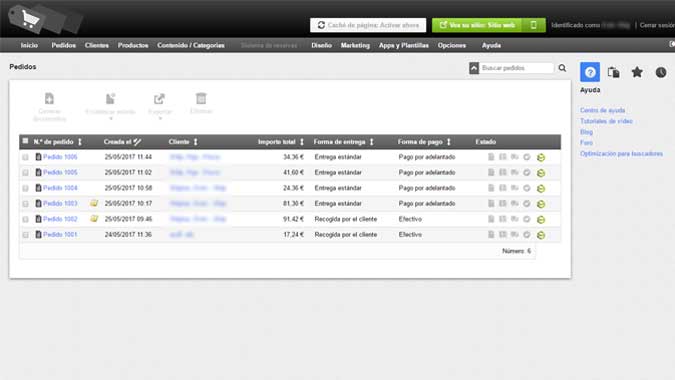Check the box next to Pedido 1004

pyautogui.click(x=25, y=188)
